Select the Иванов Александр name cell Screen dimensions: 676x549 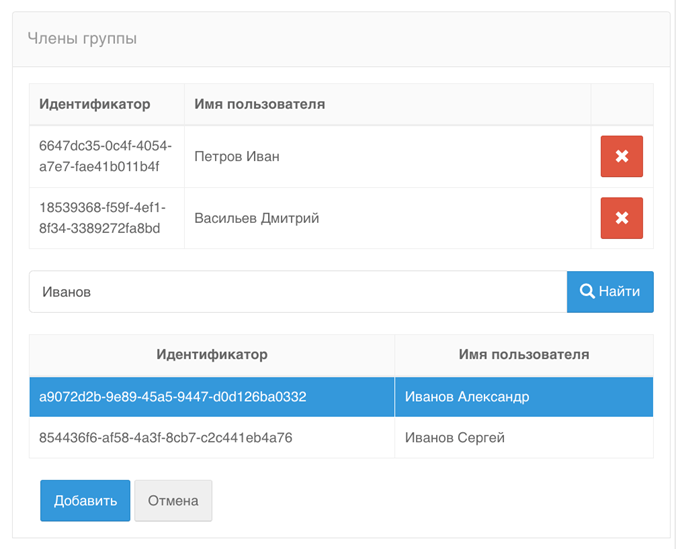[467, 397]
